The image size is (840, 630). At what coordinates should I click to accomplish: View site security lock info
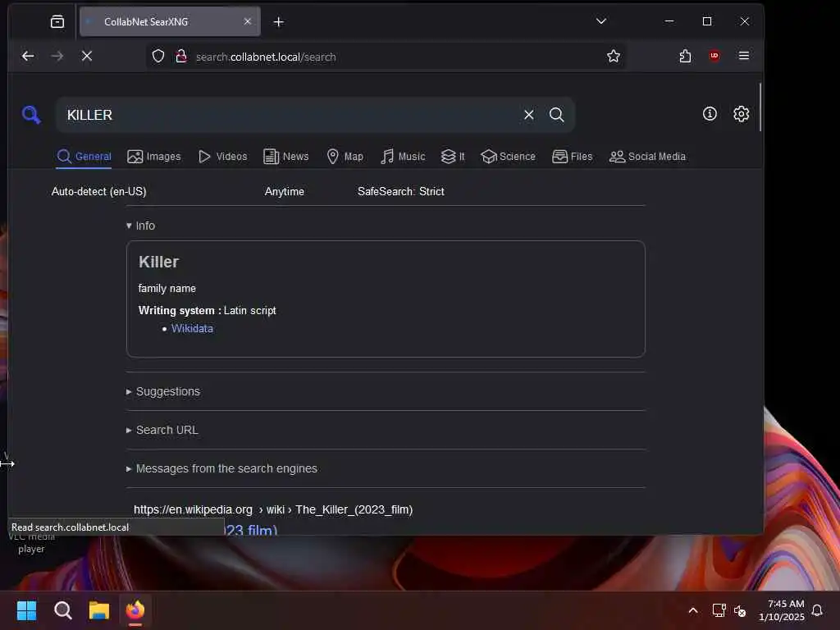click(x=181, y=57)
